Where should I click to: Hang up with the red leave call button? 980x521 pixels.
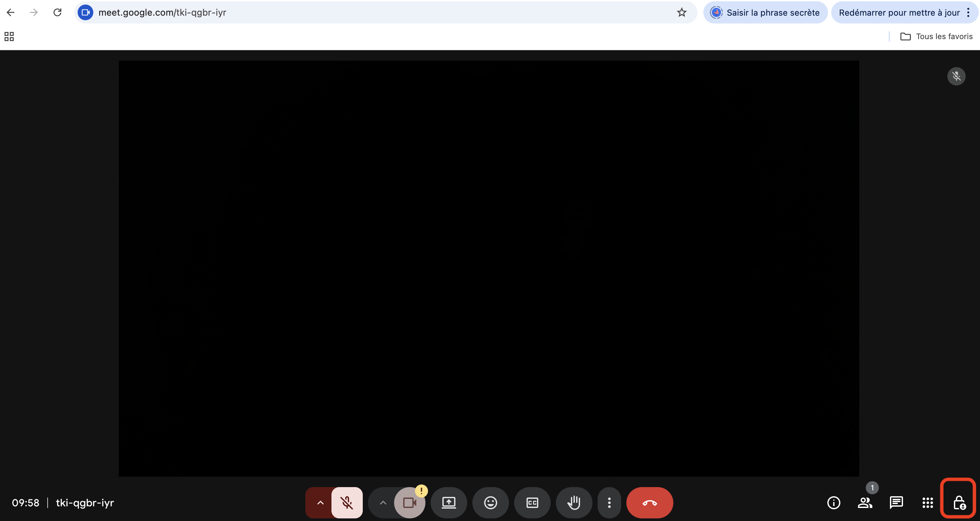[650, 502]
